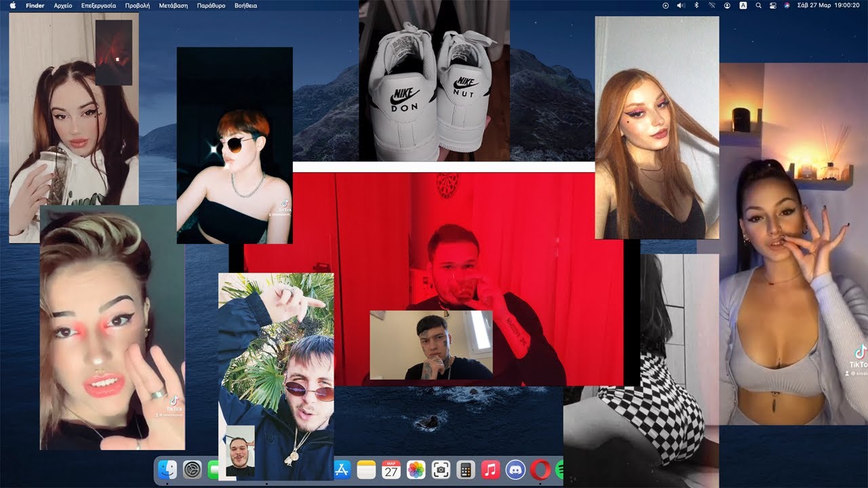The image size is (868, 488).
Task: Open Spotlight search magnifier
Action: click(x=759, y=5)
